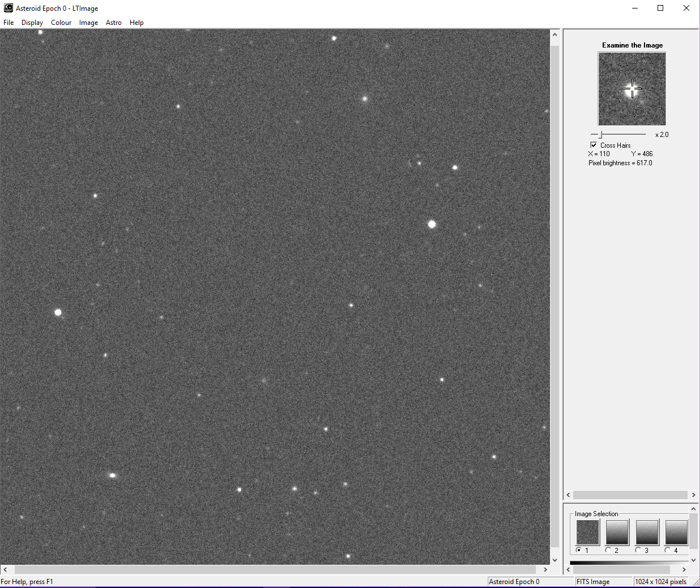Viewport: 700px width, 588px height.
Task: Select image radio button 2
Action: (608, 550)
